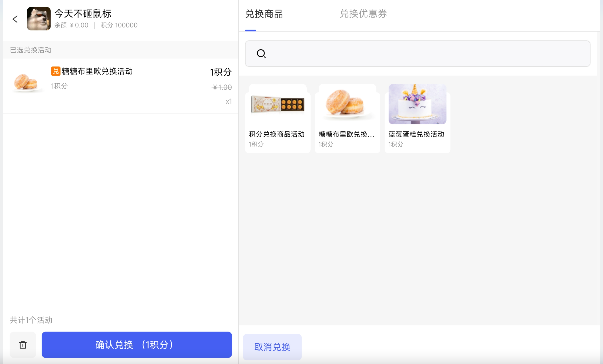Go back using the left arrow icon

tap(15, 19)
